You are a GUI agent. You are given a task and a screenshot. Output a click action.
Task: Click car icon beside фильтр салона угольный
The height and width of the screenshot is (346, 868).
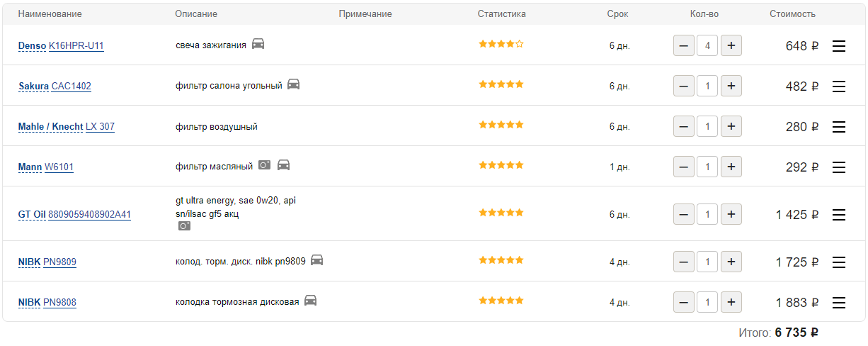(293, 84)
